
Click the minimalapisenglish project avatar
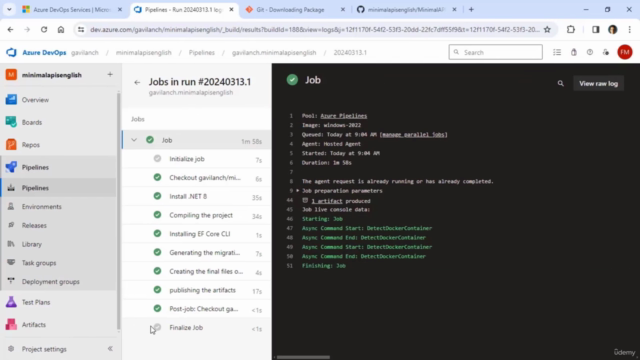[11, 75]
